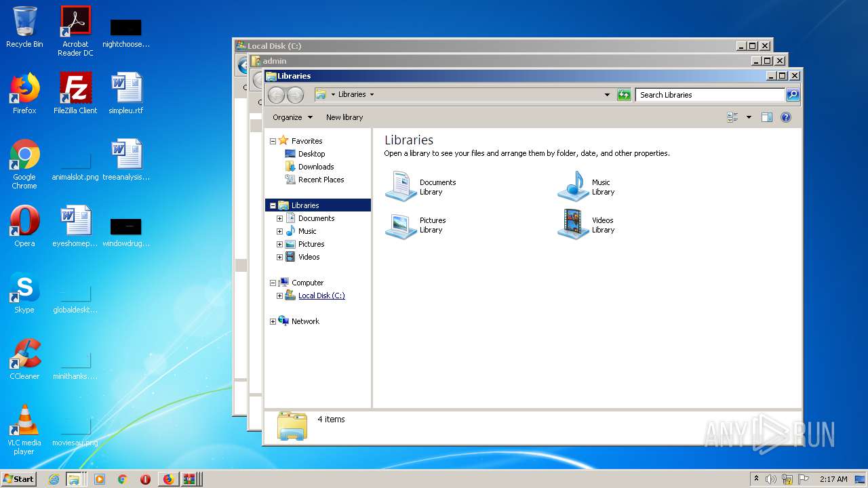Expand the Network tree node

(273, 321)
